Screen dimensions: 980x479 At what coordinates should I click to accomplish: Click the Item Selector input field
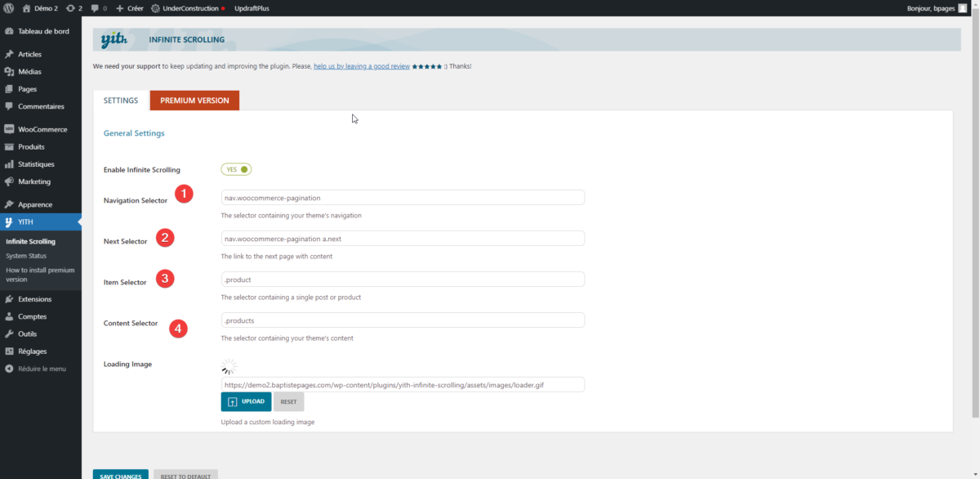click(403, 279)
